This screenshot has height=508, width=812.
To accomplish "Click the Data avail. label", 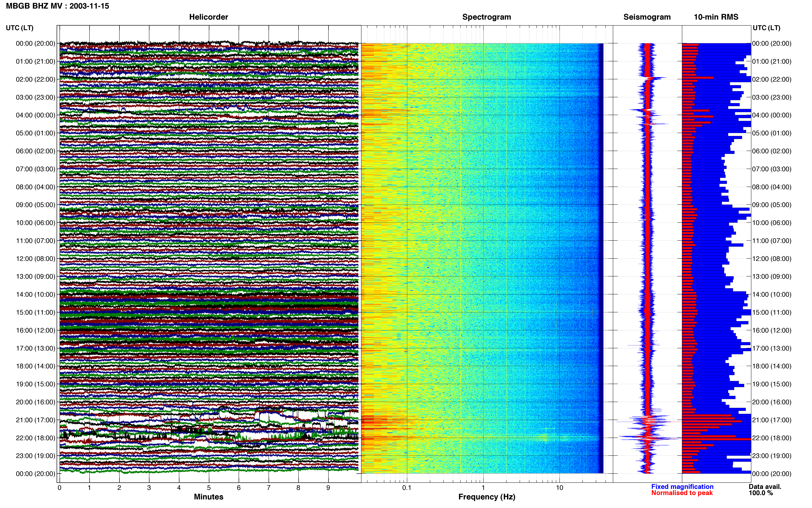I will pyautogui.click(x=765, y=487).
